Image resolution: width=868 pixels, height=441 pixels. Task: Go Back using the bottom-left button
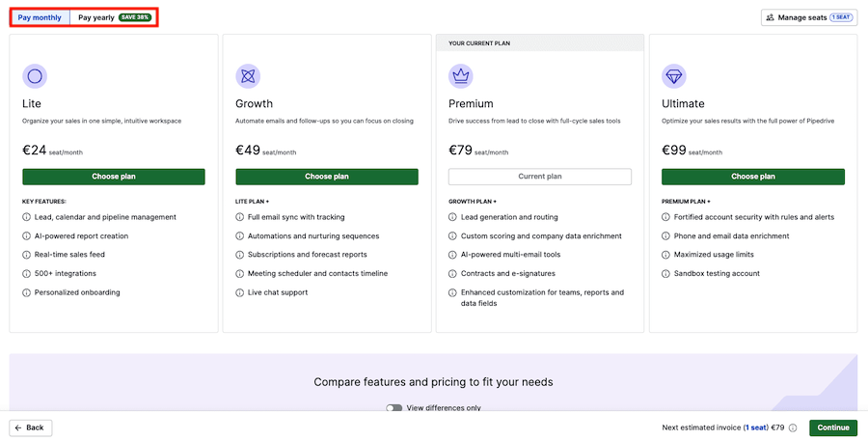31,427
